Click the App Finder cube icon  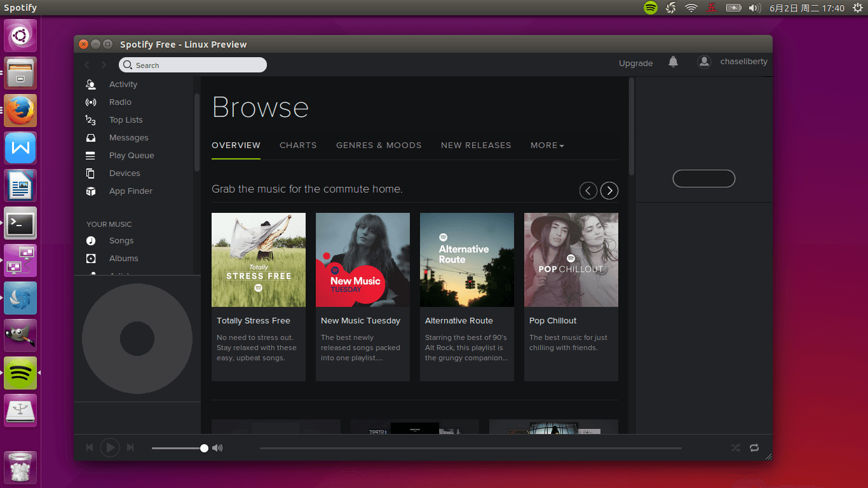click(91, 191)
